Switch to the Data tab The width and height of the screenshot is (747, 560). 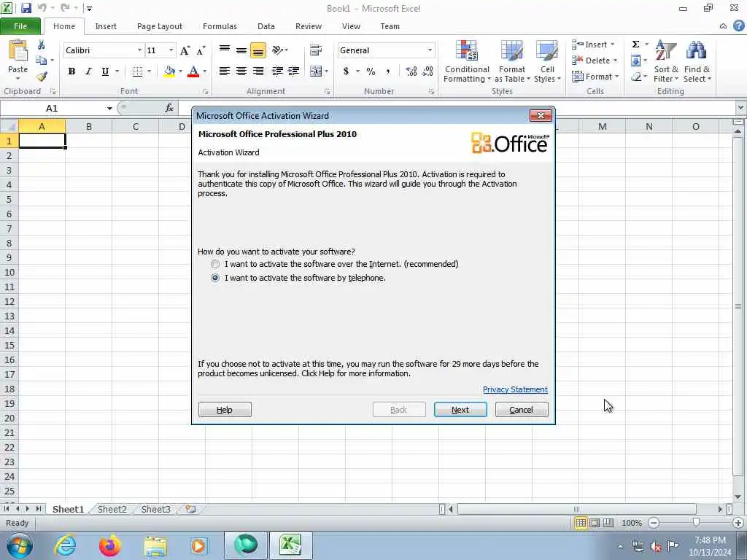pos(266,26)
